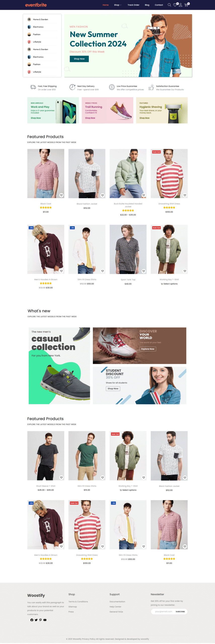Expand the Shop dropdown menu
215x644 pixels.
[118, 5]
